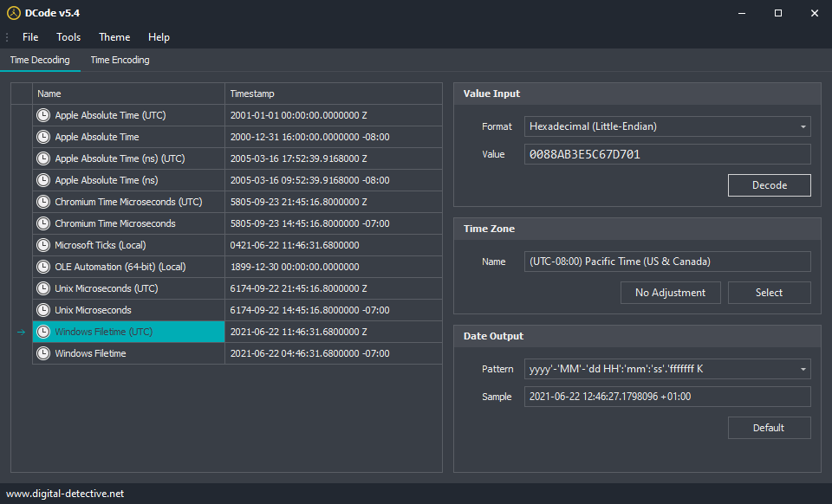Click the Value input field

point(667,154)
